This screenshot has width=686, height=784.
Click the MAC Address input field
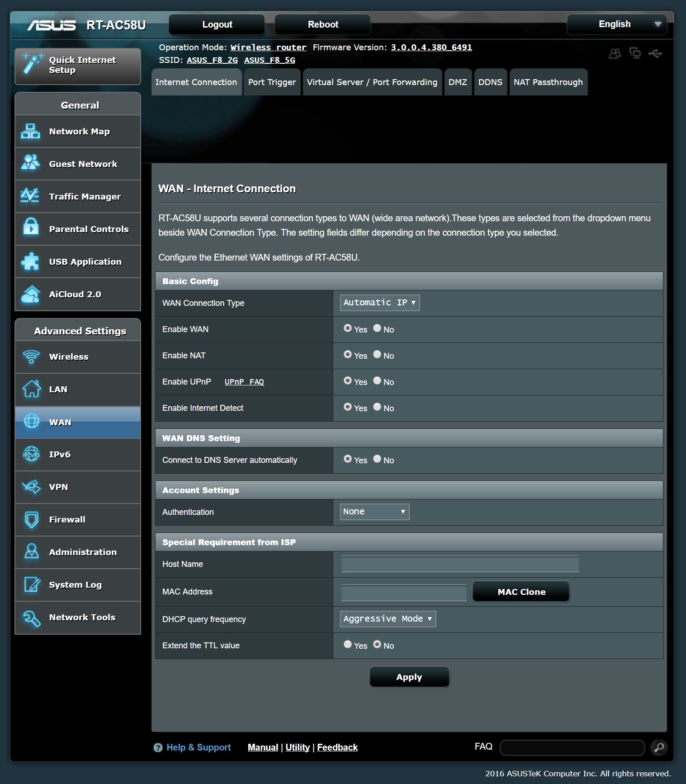click(404, 593)
